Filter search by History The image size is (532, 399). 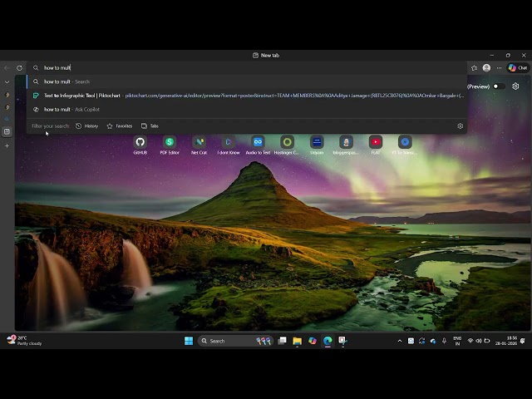click(x=86, y=126)
